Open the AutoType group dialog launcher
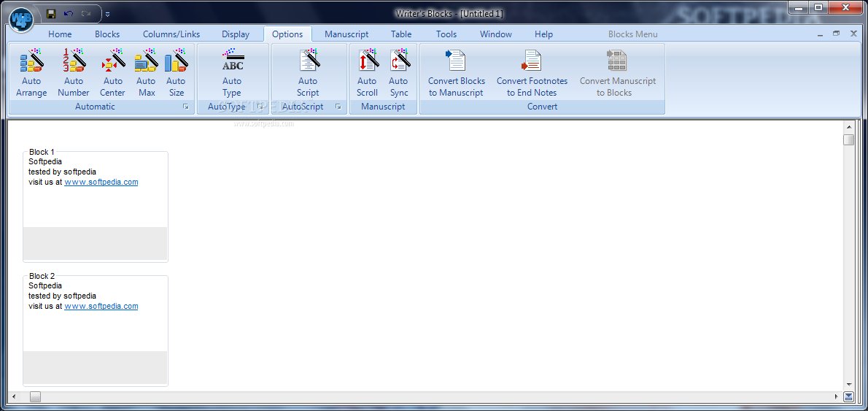 coord(260,107)
